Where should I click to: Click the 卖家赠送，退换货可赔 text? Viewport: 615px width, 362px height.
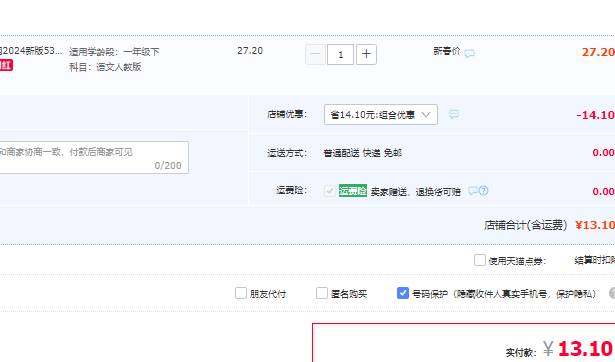[x=416, y=192]
